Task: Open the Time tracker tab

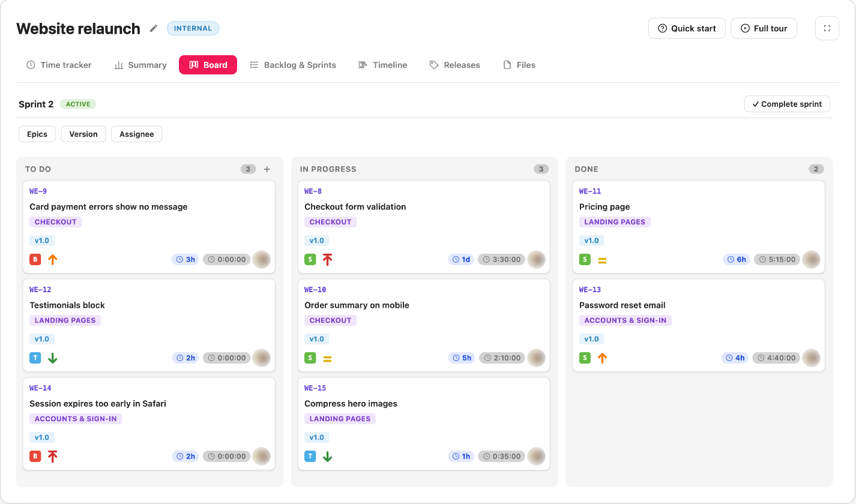Action: tap(59, 65)
